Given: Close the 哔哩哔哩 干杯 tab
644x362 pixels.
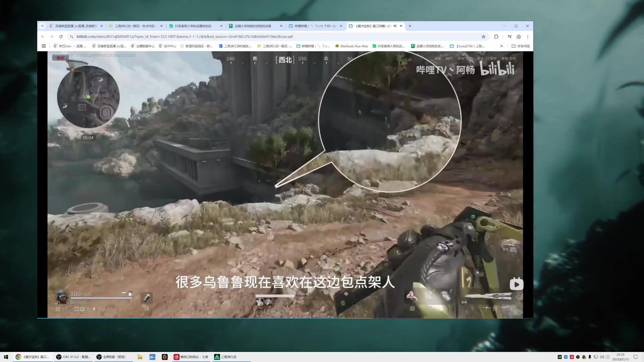Looking at the screenshot, I should 341,26.
